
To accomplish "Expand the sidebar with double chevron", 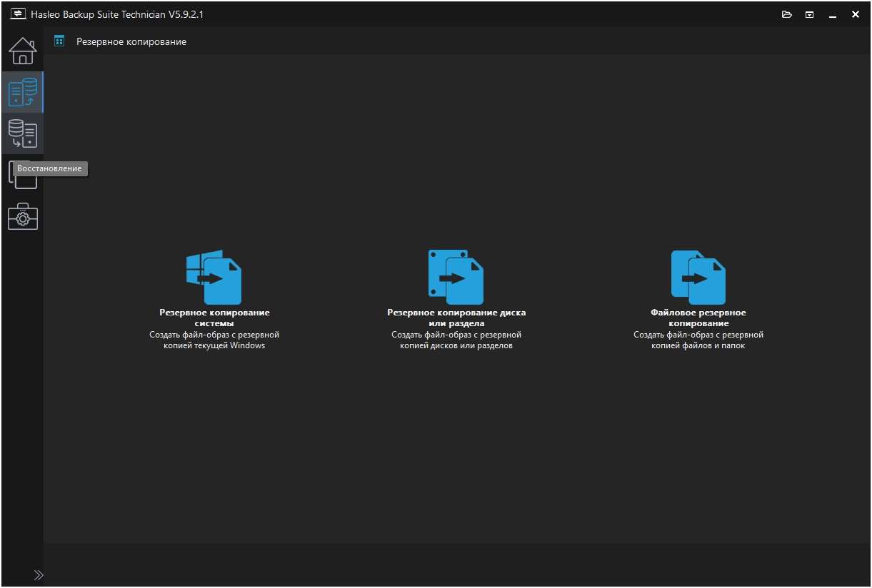I will pos(39,575).
